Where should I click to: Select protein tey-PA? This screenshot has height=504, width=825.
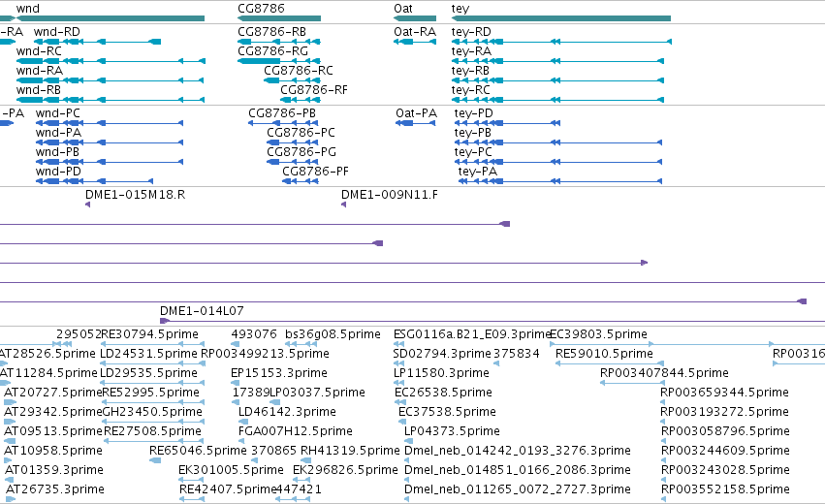pyautogui.click(x=478, y=172)
